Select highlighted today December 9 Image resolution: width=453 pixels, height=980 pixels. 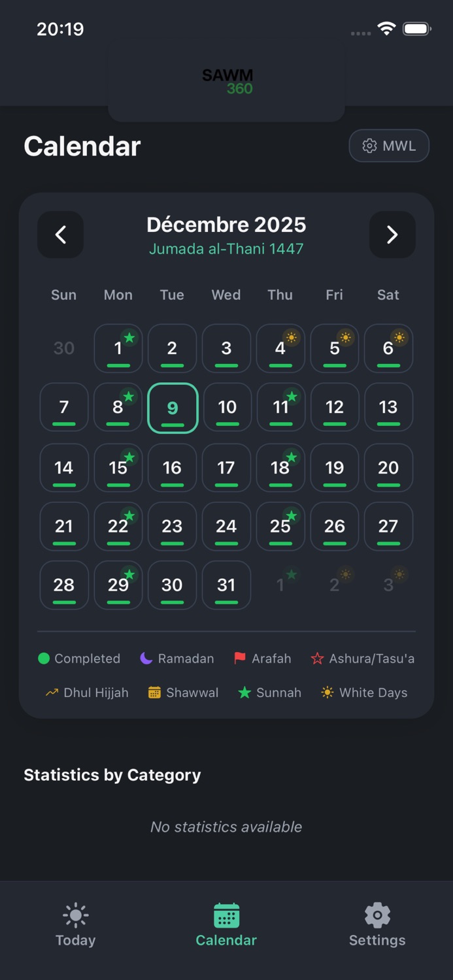pos(173,408)
